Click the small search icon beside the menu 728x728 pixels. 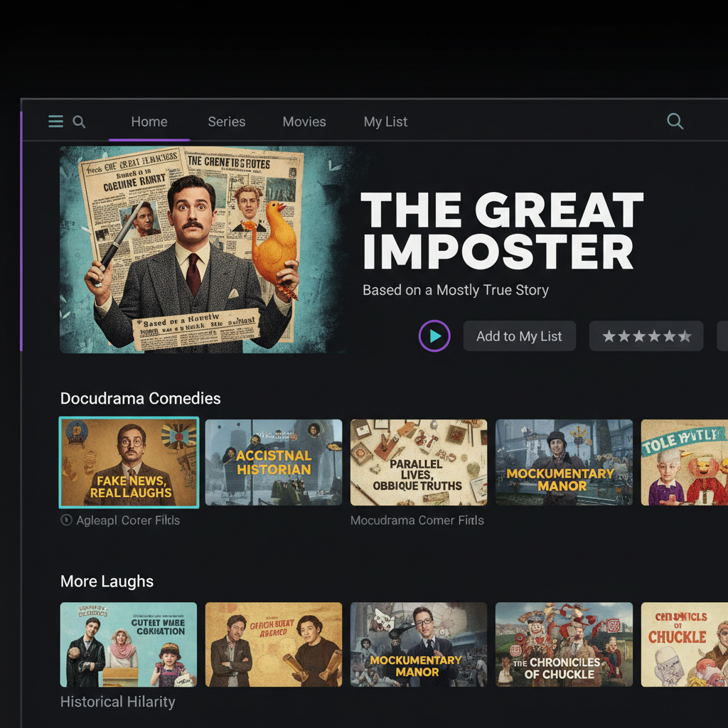pos(79,122)
